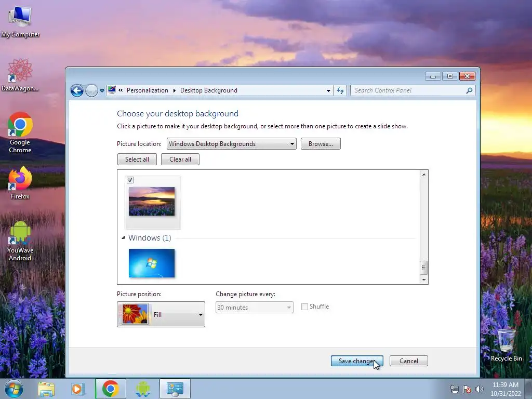Click the wallpaper list scroll up arrow

[x=423, y=175]
